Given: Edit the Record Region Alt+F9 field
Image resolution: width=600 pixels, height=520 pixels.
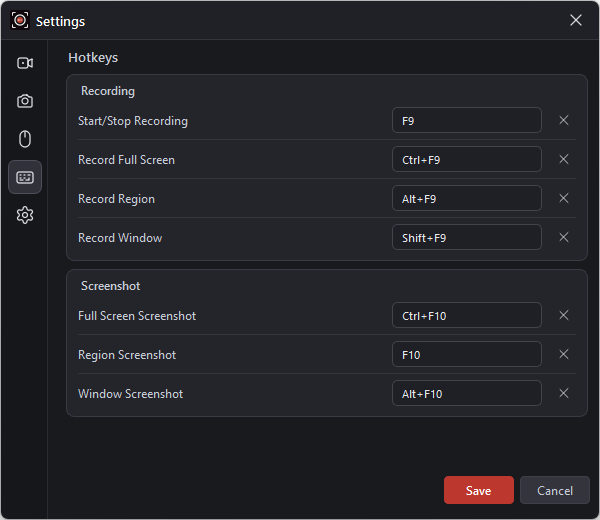Looking at the screenshot, I should click(467, 199).
